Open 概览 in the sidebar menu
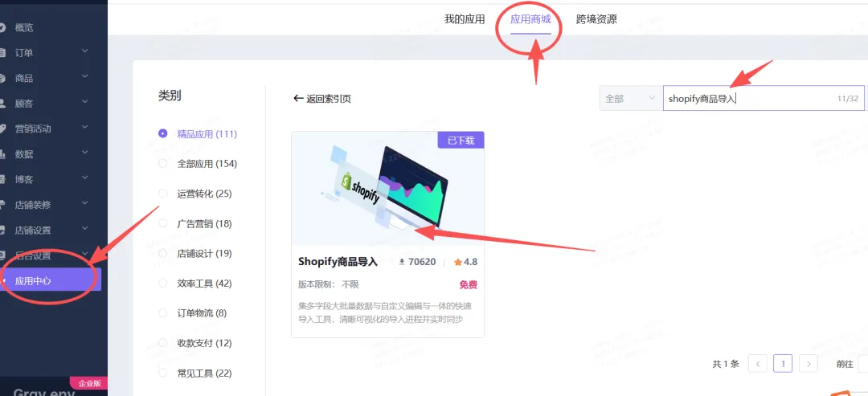 point(24,27)
